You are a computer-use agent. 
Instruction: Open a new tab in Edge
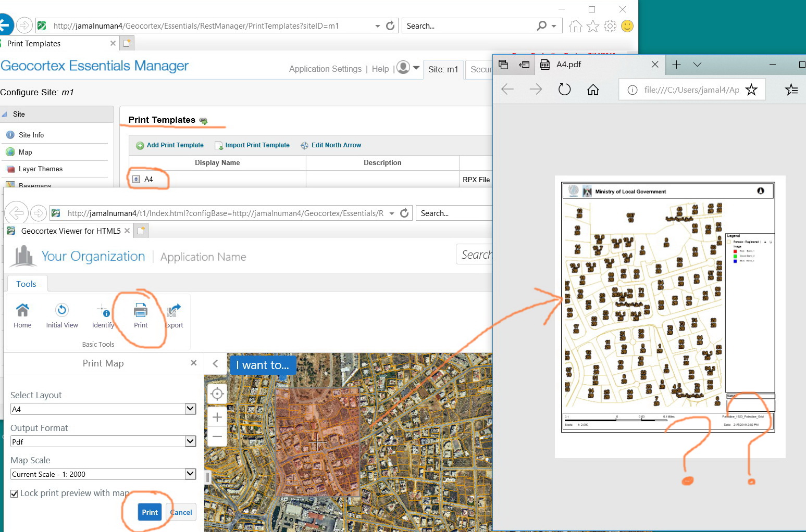tap(676, 64)
